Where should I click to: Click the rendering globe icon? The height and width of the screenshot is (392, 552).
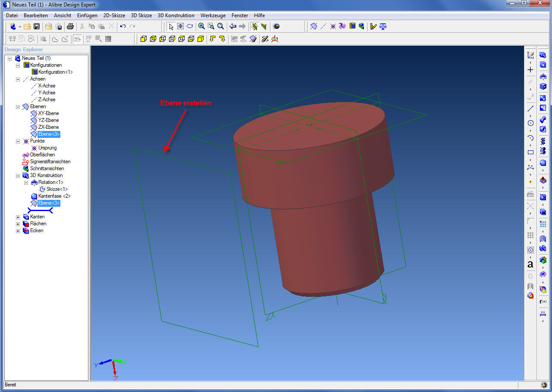276,26
